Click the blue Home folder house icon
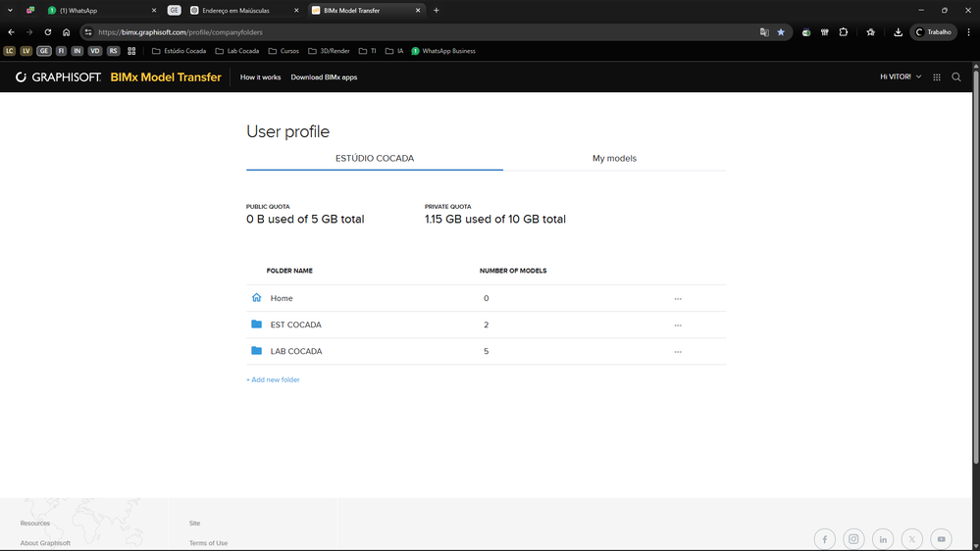 point(256,297)
